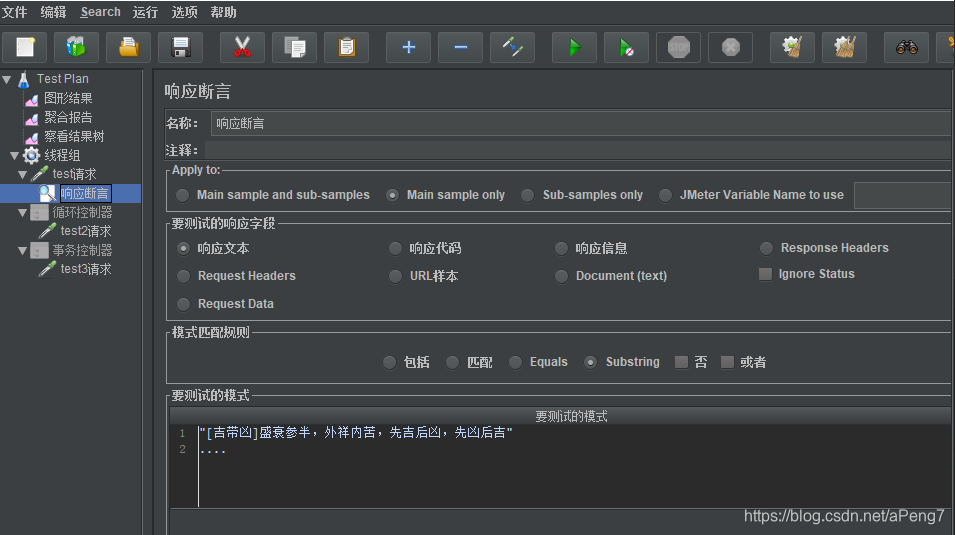Screen dimensions: 955x535
Task: Collapse the Test Plan tree node
Action: [x=7, y=79]
